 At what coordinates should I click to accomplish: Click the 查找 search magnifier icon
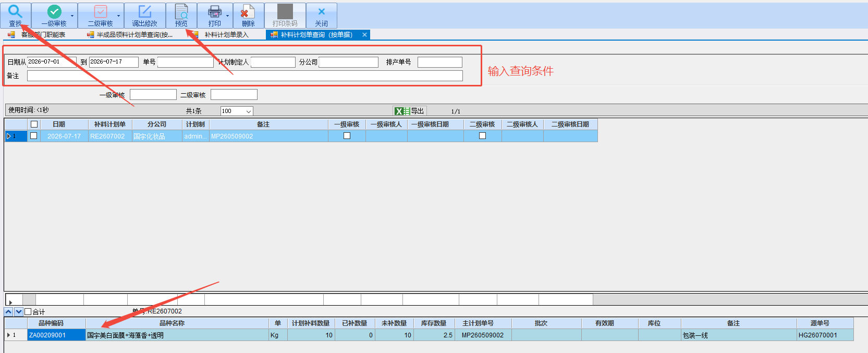15,11
